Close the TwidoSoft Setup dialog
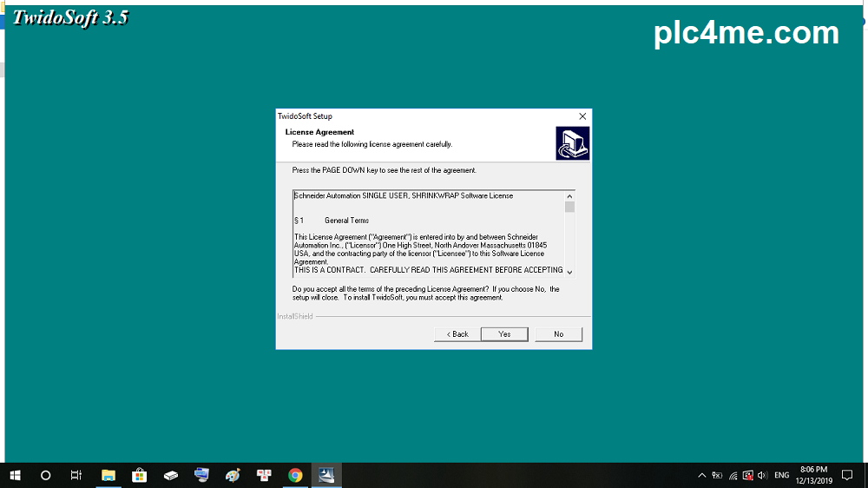Screen dimensions: 868x488 [582, 116]
